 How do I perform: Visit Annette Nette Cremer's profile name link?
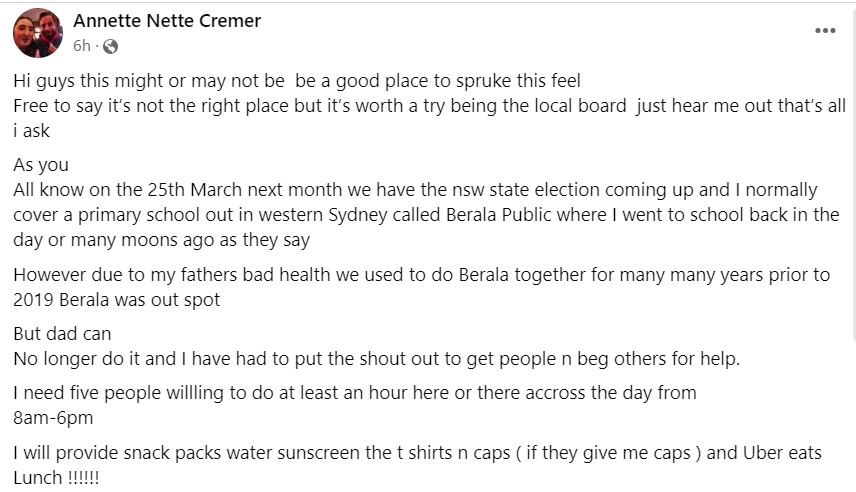[x=167, y=21]
